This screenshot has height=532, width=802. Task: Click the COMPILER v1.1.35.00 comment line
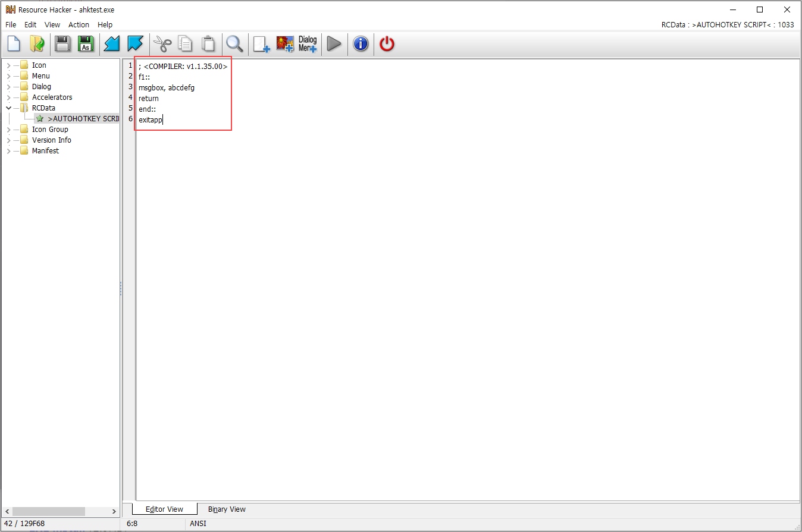coord(183,67)
